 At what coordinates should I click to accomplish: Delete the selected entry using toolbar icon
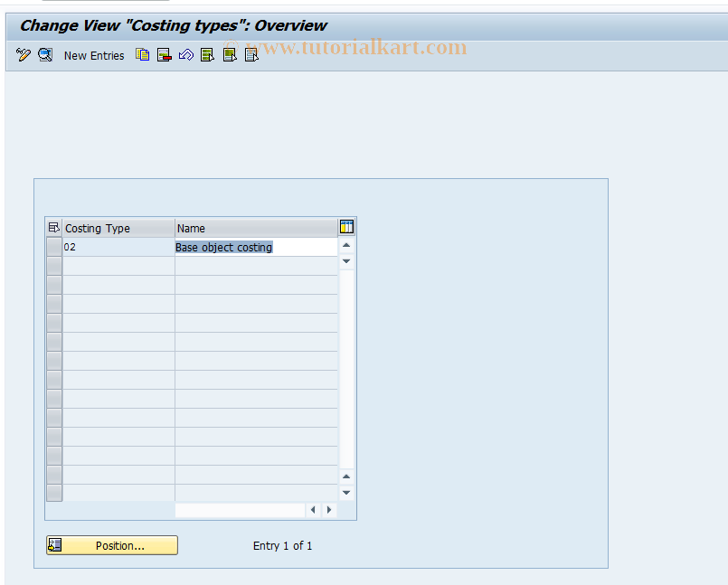164,55
